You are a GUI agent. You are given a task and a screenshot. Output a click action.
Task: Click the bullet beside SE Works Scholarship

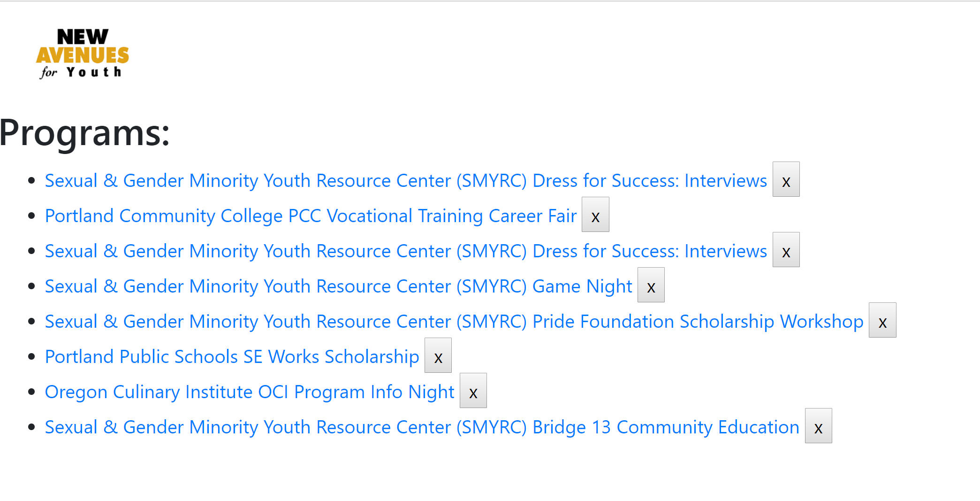(x=32, y=356)
